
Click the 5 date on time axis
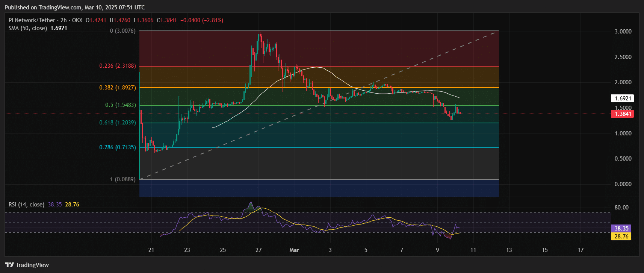tap(366, 250)
